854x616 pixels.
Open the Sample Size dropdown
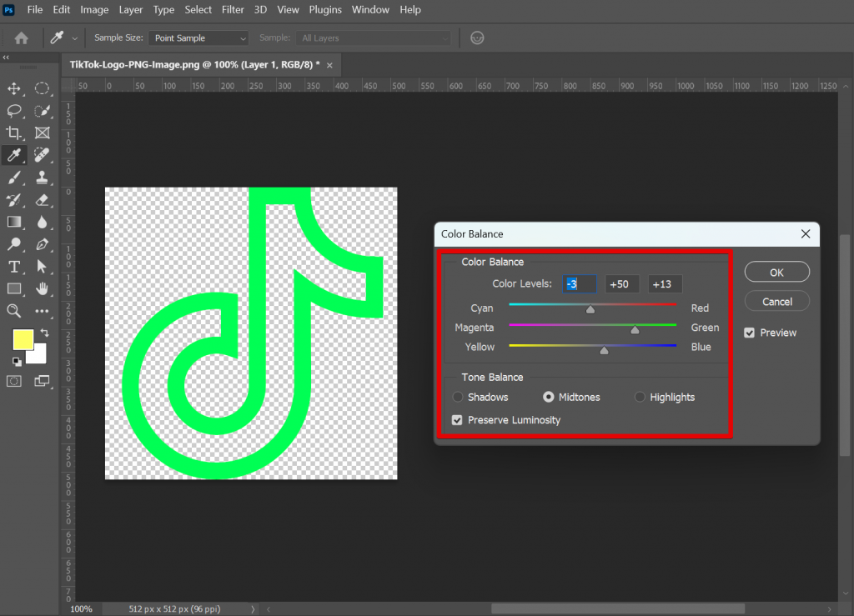point(198,38)
